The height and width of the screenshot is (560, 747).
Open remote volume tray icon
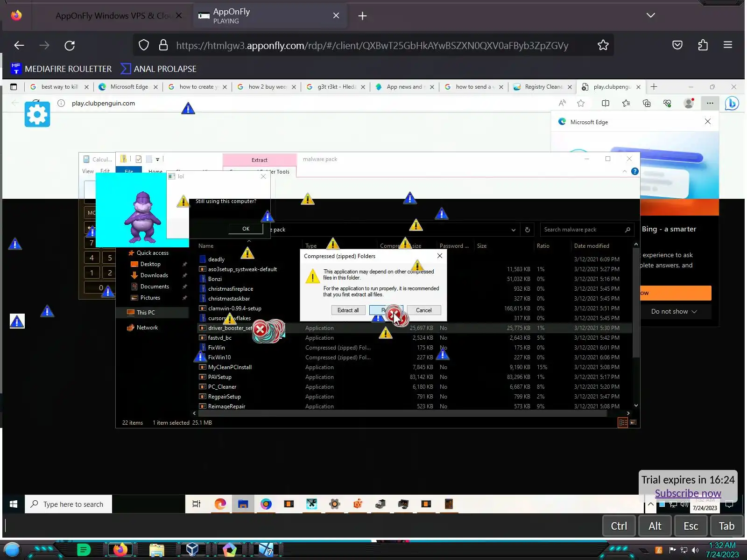point(684,504)
